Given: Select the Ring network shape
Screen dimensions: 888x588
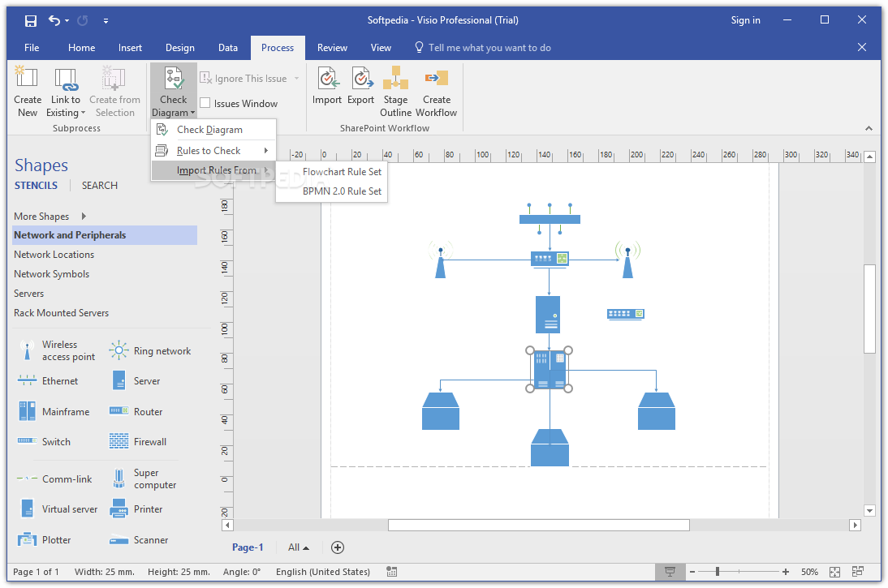Looking at the screenshot, I should coord(150,351).
